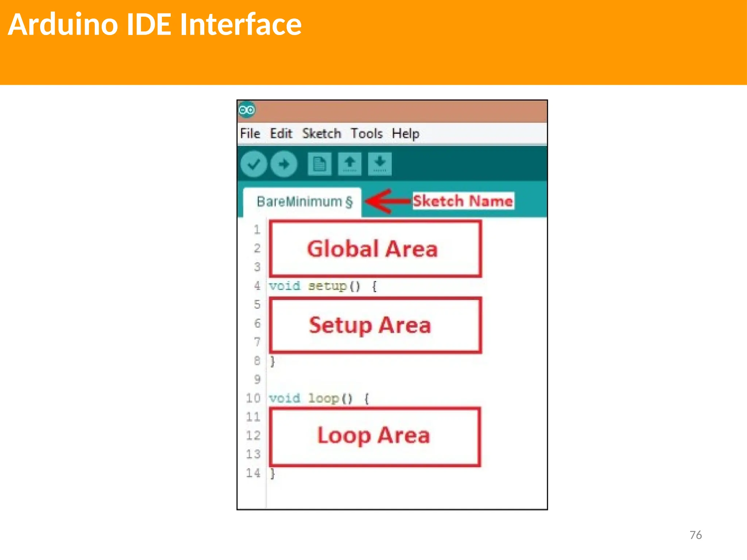Open the Sketch menu
Viewport: 747px width, 560px height.
tap(321, 133)
